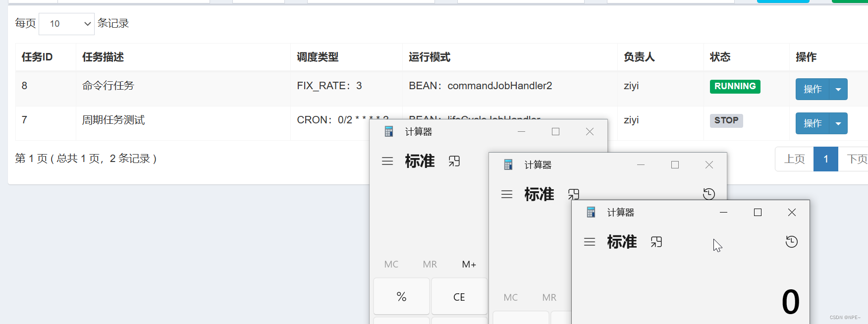The image size is (868, 324).
Task: Click keep-on-top icon in back calculator
Action: click(x=454, y=161)
